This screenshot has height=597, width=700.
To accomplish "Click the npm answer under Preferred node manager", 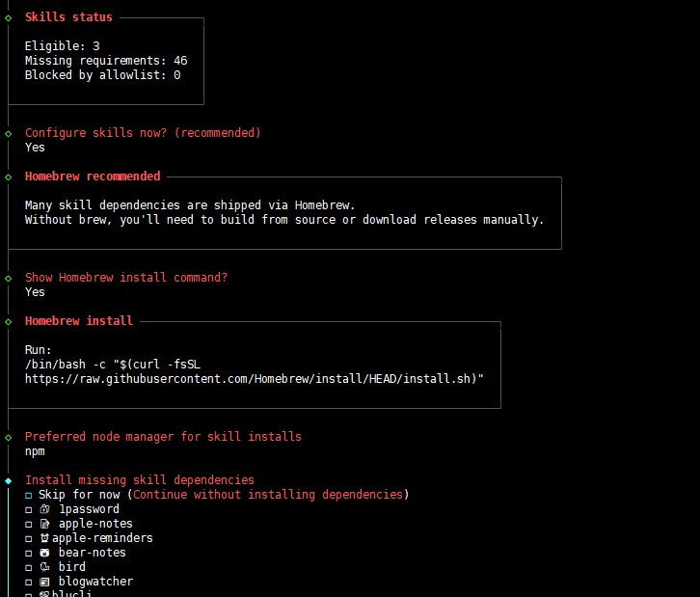I will tap(35, 451).
